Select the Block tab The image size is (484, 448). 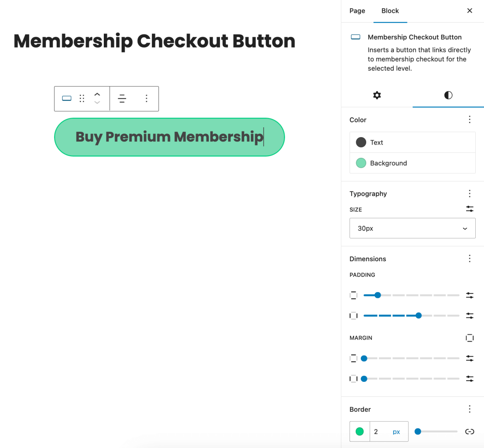390,11
